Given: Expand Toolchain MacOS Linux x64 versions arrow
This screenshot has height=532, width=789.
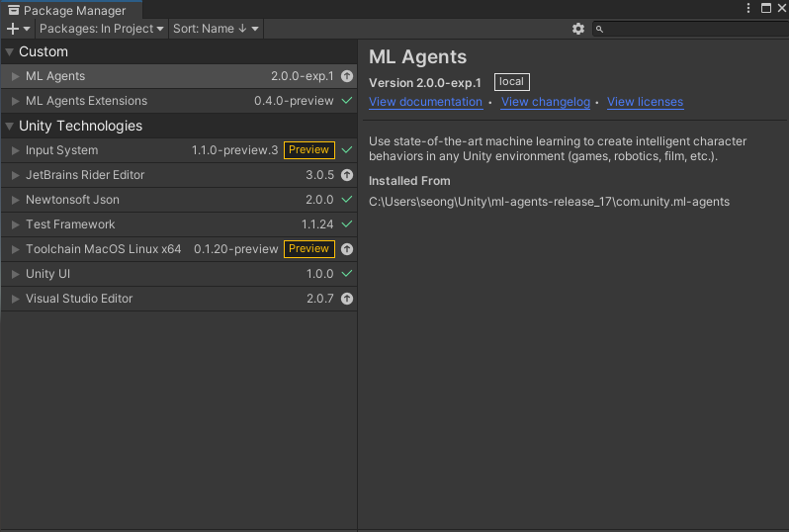Looking at the screenshot, I should click(x=16, y=249).
